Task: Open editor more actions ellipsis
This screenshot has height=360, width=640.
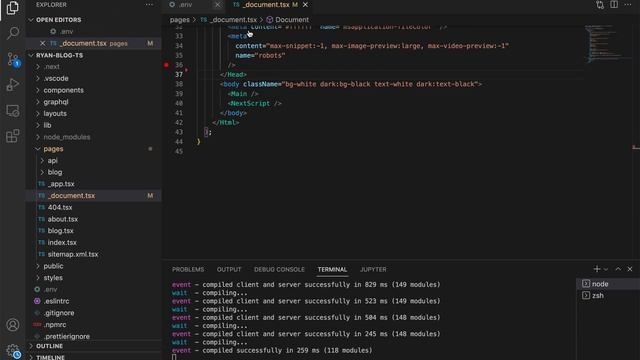Action: click(628, 5)
